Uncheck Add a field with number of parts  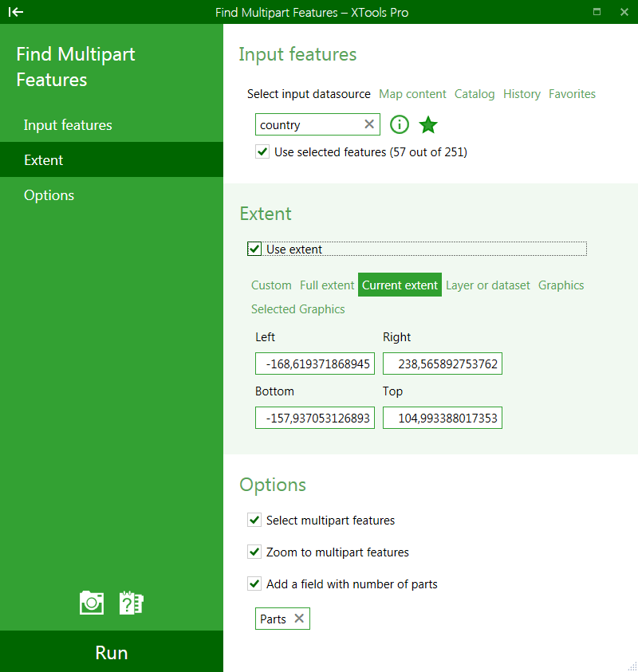tap(254, 584)
